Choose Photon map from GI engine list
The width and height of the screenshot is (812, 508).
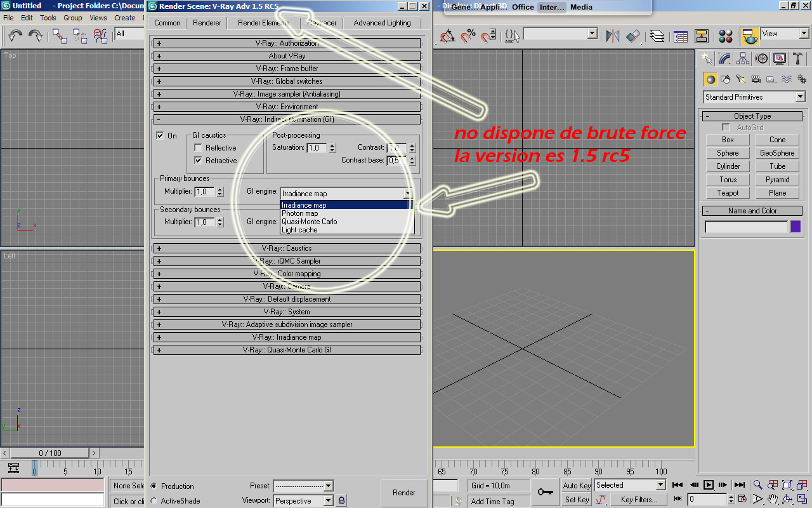tap(346, 213)
